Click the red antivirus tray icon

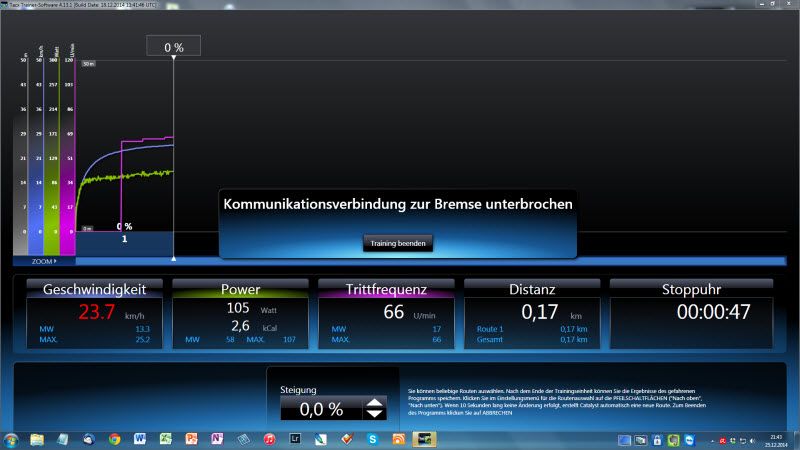pos(723,441)
